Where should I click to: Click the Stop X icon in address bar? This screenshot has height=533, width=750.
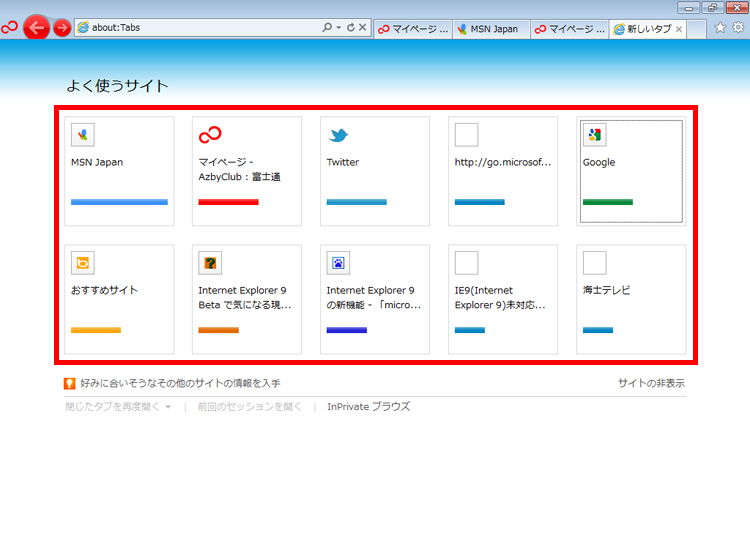(x=363, y=27)
